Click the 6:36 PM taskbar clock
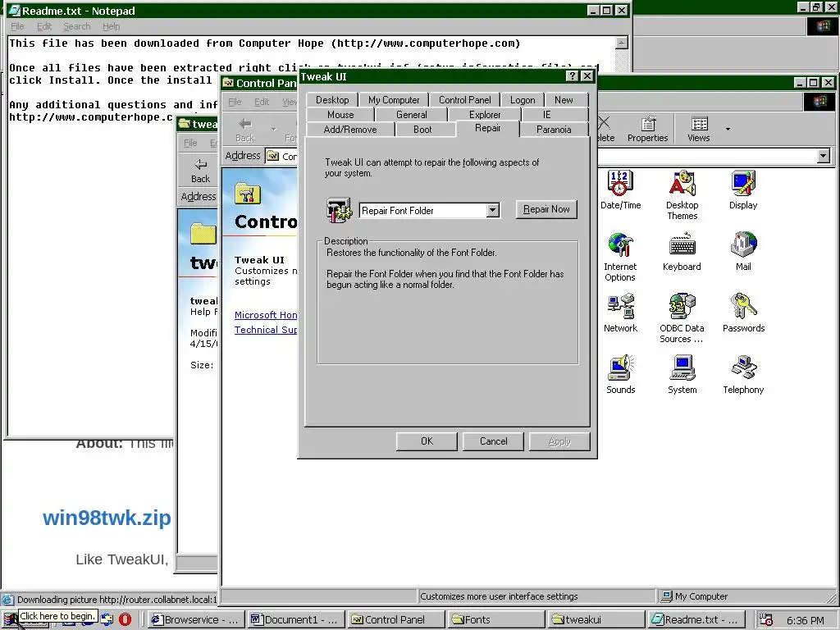 pyautogui.click(x=806, y=620)
